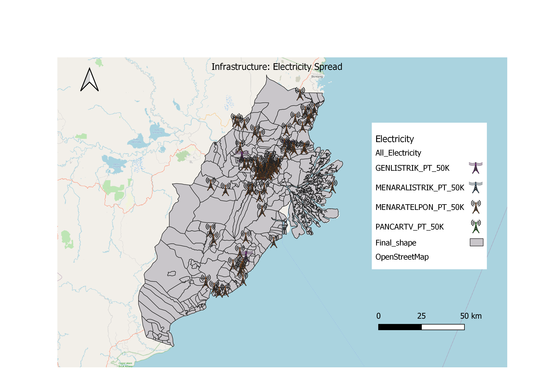Click the 'Cagar Alam Teluk Adang' map label

point(125,365)
